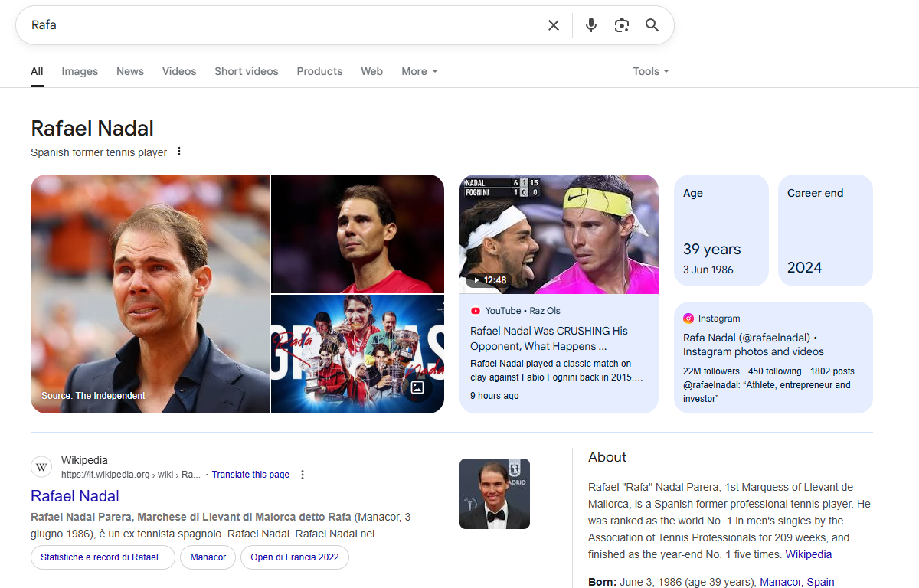Click the Manacor chip under Wikipedia result
Screen dimensions: 919x588
pyautogui.click(x=208, y=557)
